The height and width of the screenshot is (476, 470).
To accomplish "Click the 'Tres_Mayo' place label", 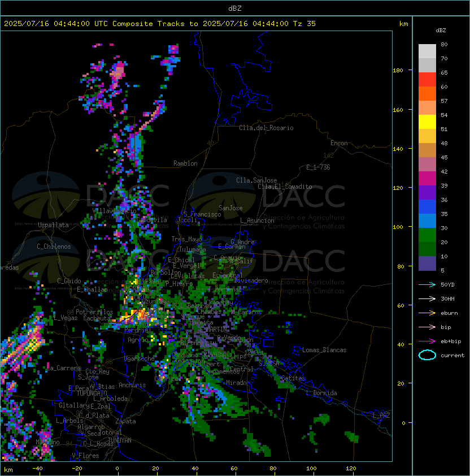I will pyautogui.click(x=186, y=239).
